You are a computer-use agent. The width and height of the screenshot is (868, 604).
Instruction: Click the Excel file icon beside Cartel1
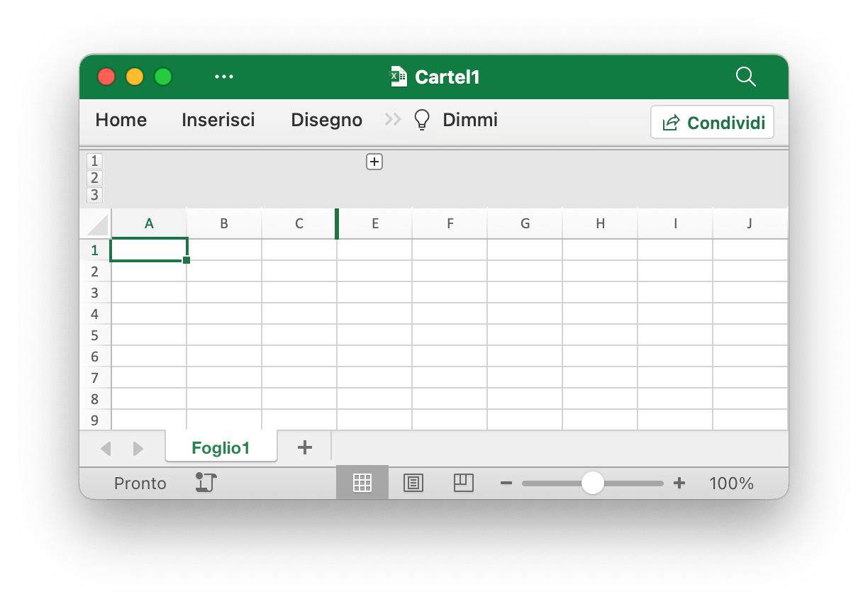click(399, 77)
